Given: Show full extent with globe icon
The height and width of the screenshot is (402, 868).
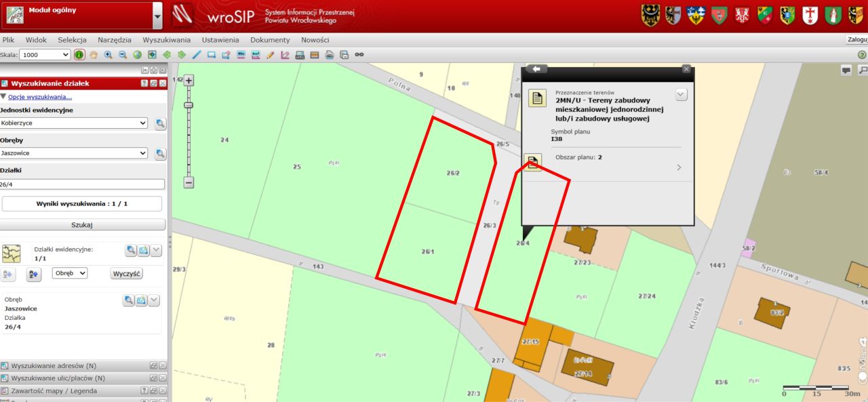Looking at the screenshot, I should coord(137,55).
